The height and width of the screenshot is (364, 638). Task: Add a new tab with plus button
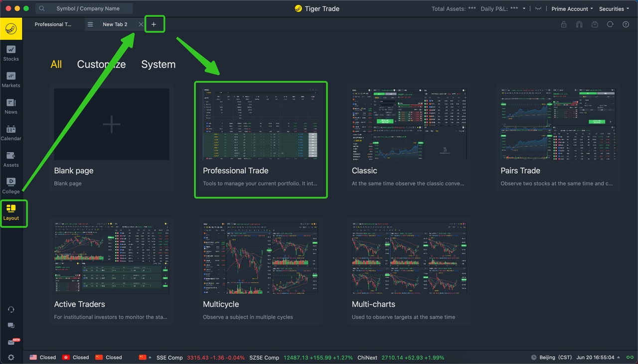(154, 24)
